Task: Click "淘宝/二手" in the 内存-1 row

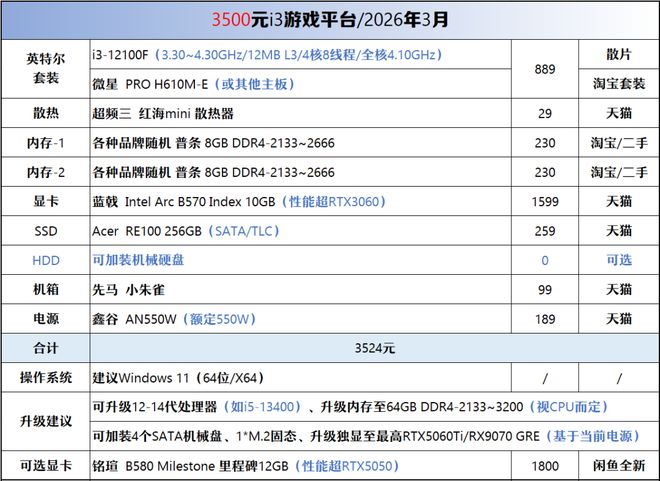Action: click(619, 143)
